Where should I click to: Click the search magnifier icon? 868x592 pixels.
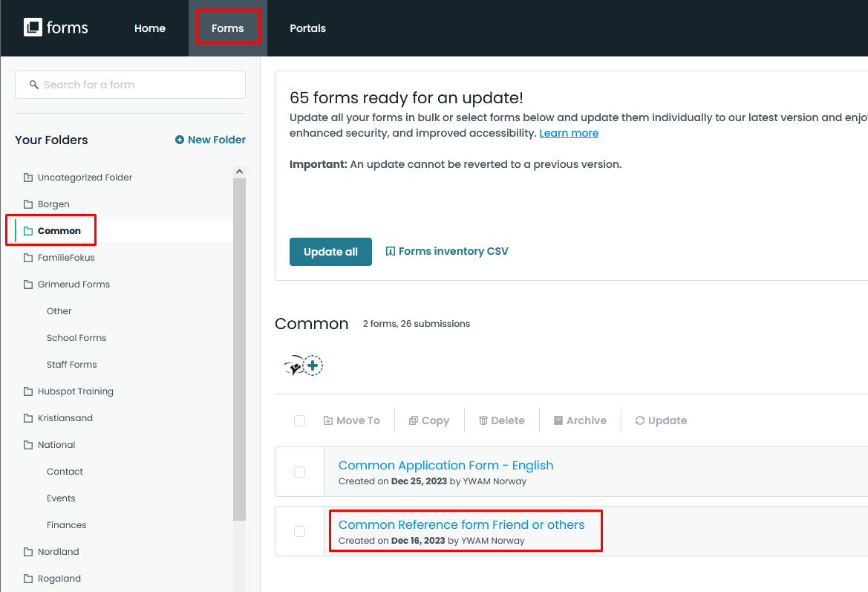[x=33, y=85]
